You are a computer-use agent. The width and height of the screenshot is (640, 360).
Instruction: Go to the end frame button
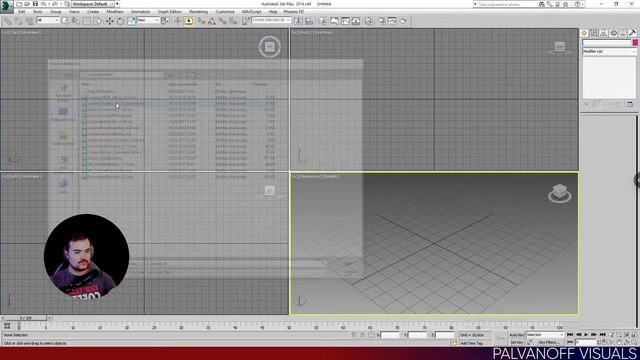coord(602,335)
